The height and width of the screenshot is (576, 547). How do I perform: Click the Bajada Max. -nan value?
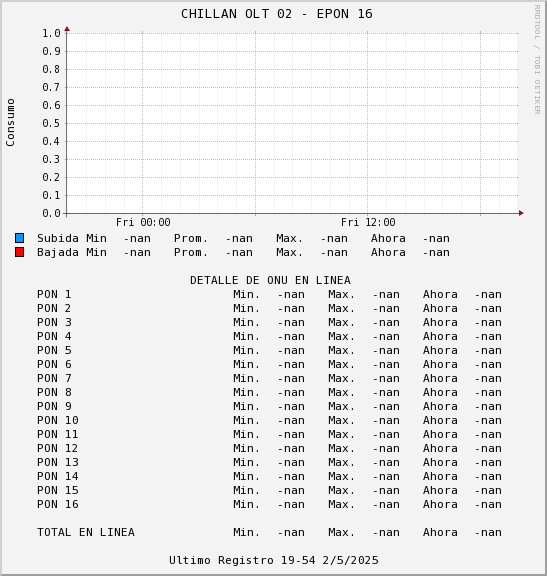334,252
